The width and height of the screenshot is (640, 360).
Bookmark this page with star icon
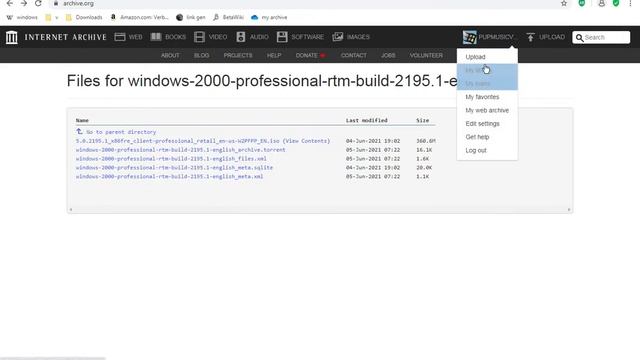(x=564, y=3)
